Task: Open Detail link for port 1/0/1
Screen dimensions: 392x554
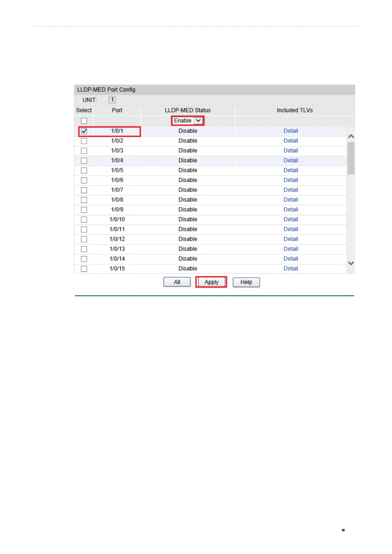Action: tap(291, 131)
